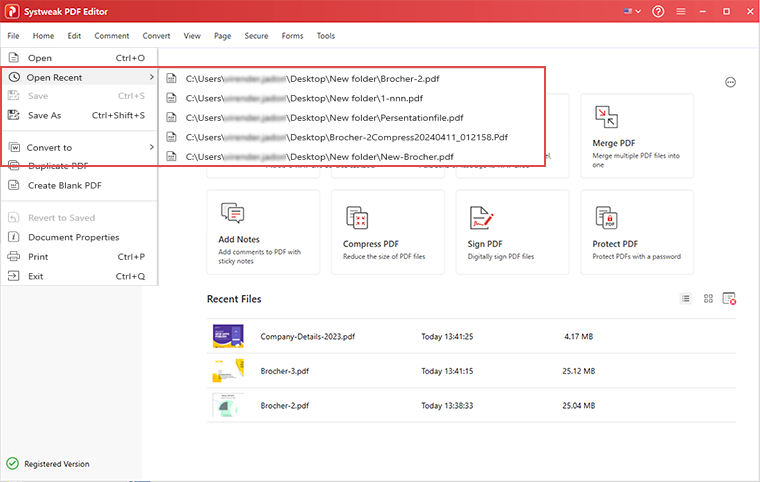Image resolution: width=760 pixels, height=482 pixels.
Task: Open the Secure menu
Action: pos(256,36)
